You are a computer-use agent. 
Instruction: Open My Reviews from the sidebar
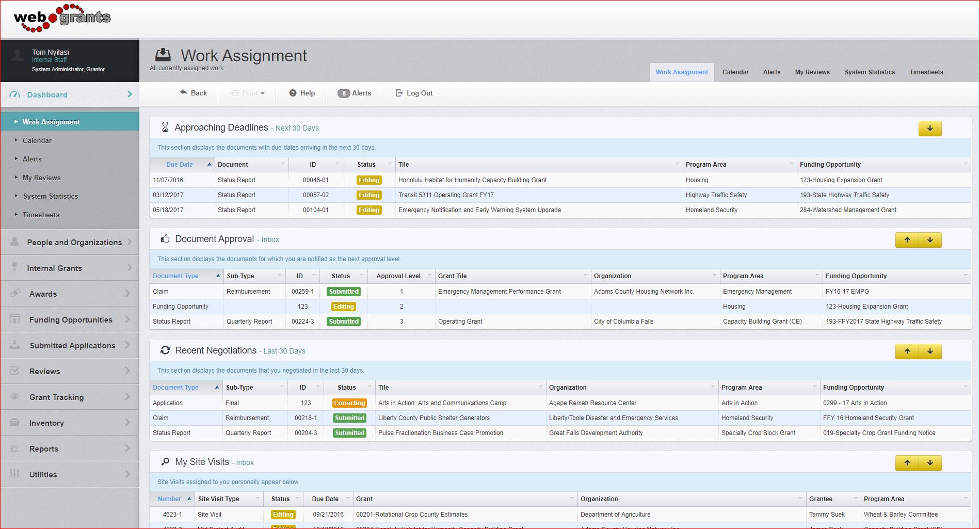coord(41,177)
